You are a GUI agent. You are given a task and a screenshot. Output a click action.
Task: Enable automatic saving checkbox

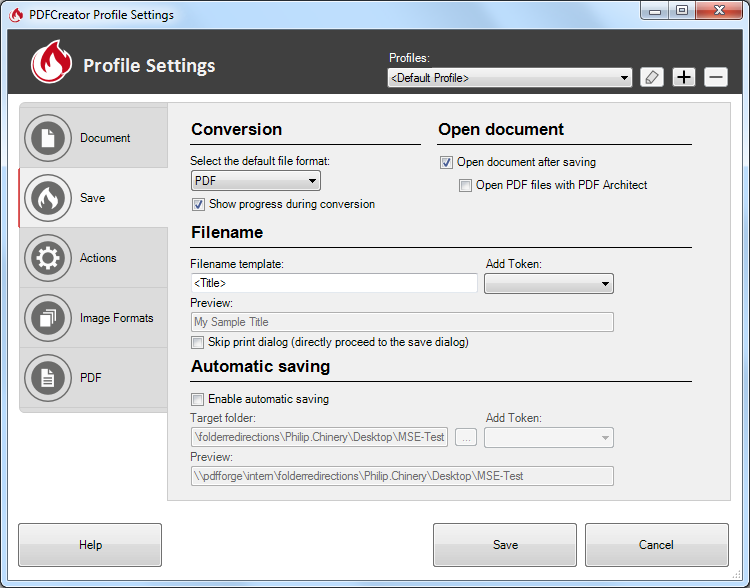click(x=198, y=399)
